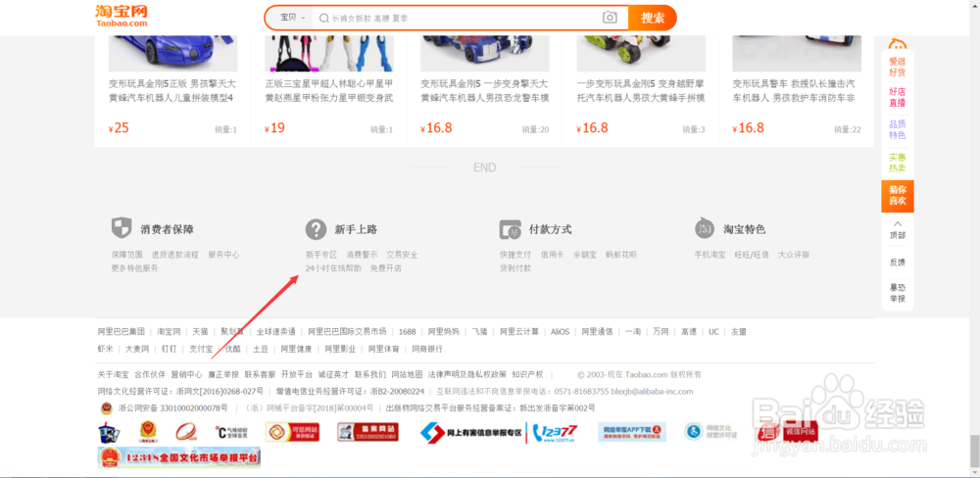The image size is (980, 478).
Task: Select 品质特色 in the right sidebar
Action: (x=898, y=130)
